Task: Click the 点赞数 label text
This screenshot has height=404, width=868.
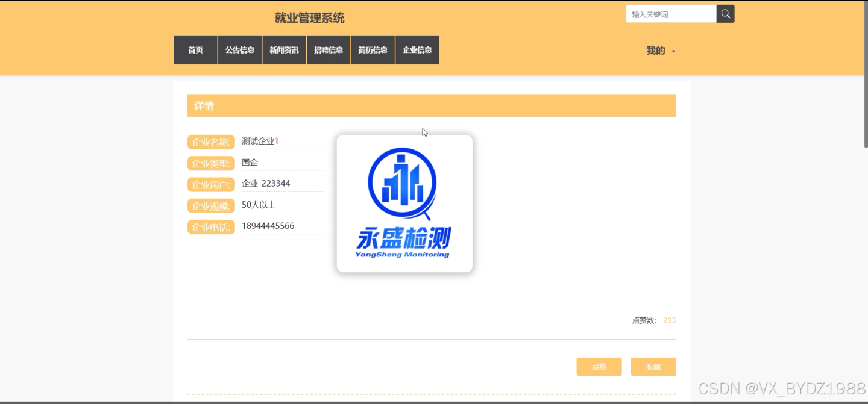Action: [645, 320]
